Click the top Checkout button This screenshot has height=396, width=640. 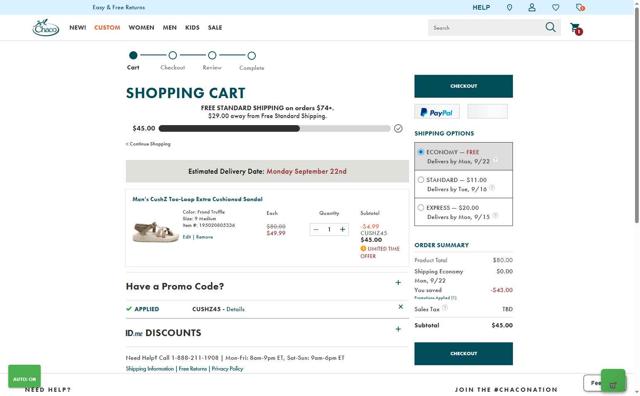[x=464, y=86]
